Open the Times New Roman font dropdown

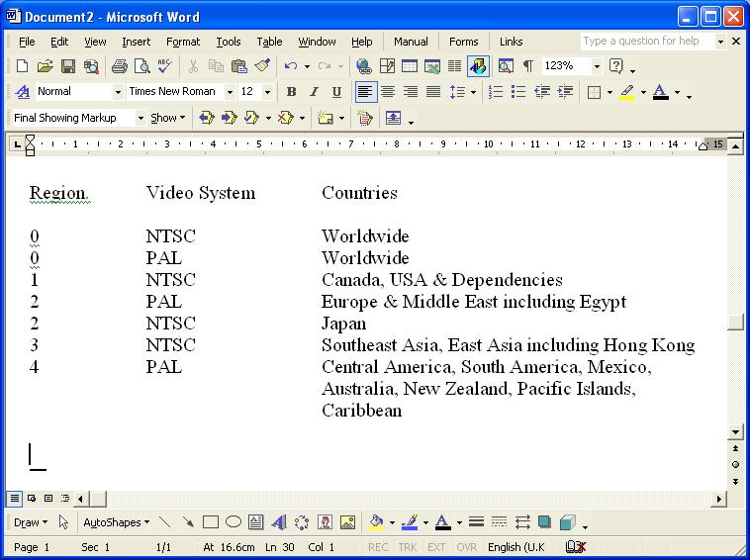[x=230, y=91]
